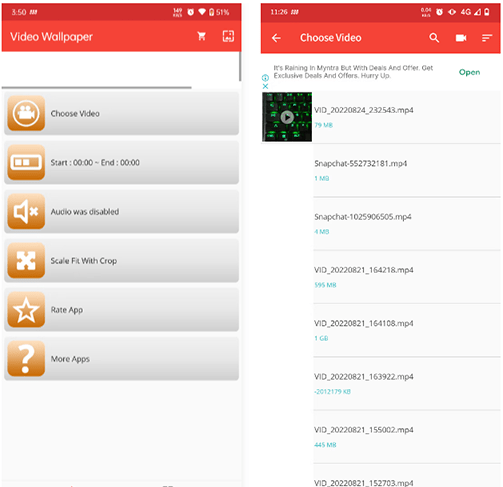Screen dimensions: 503x487
Task: Tap the scale fit arrows icon
Action: [26, 260]
